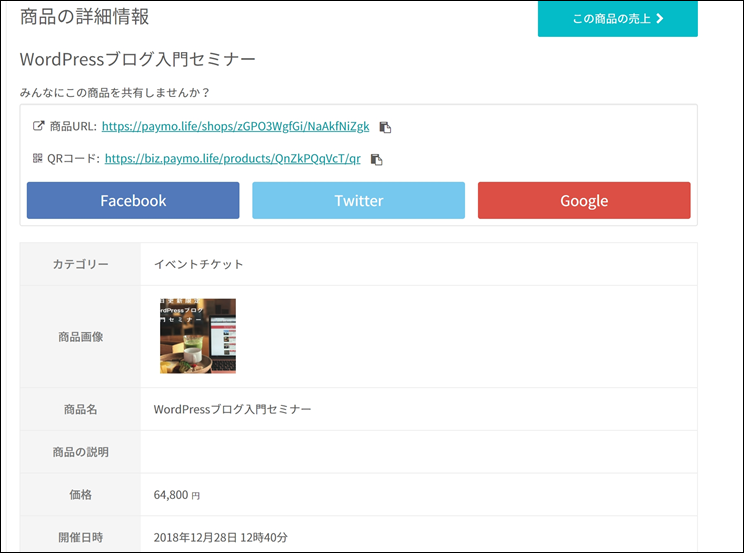744x553 pixels.
Task: Click the external link icon before 商品URL
Action: 38,126
